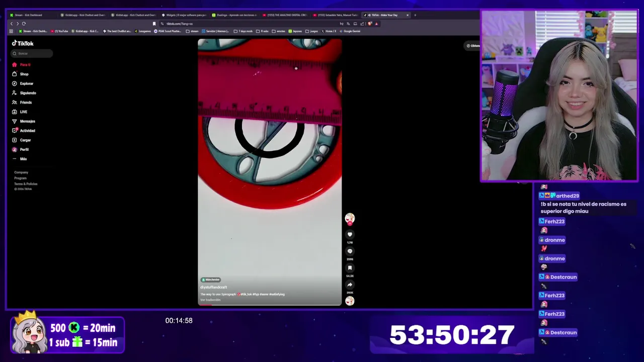Click the first Destcraun chat username

point(563,277)
